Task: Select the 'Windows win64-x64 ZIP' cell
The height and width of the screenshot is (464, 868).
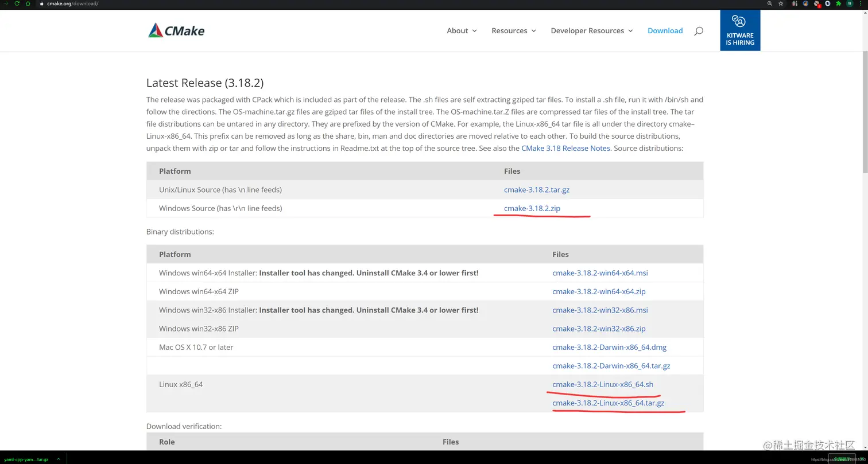Action: pos(199,291)
